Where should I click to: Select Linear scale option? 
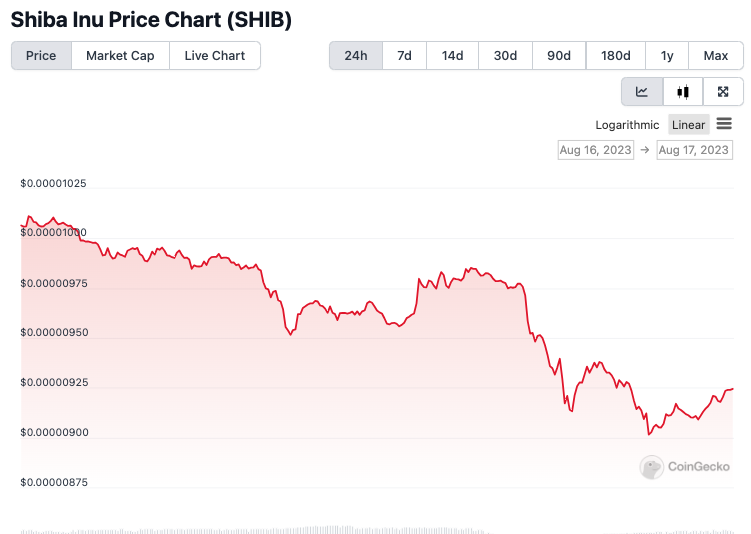(x=688, y=125)
